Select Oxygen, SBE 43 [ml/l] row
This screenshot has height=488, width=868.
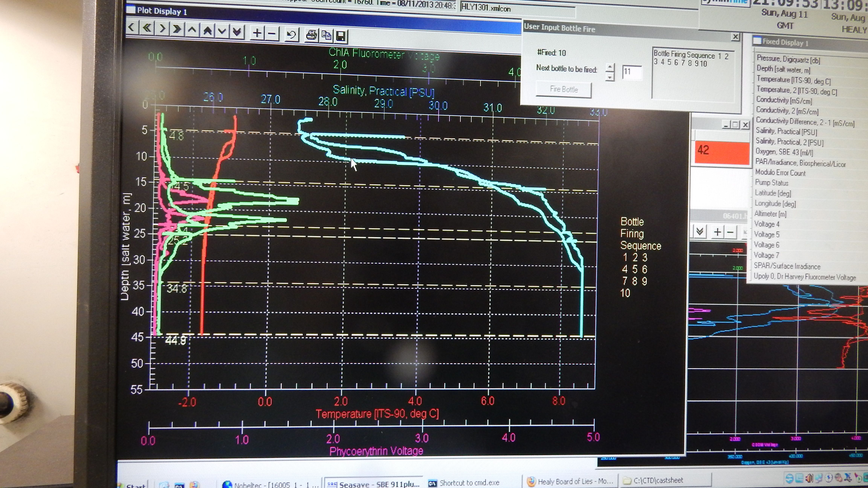784,152
